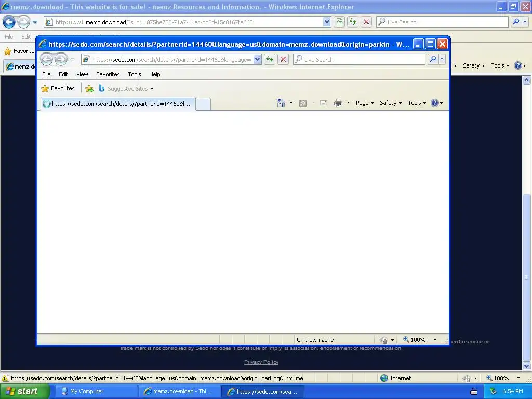
Task: Click the Stop icon in memz.download window
Action: pyautogui.click(x=366, y=22)
